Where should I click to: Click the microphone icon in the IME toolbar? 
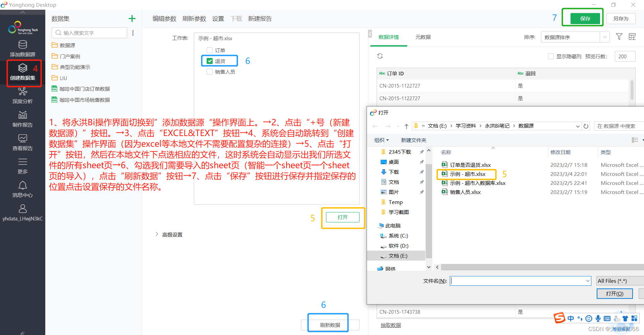coord(598,318)
